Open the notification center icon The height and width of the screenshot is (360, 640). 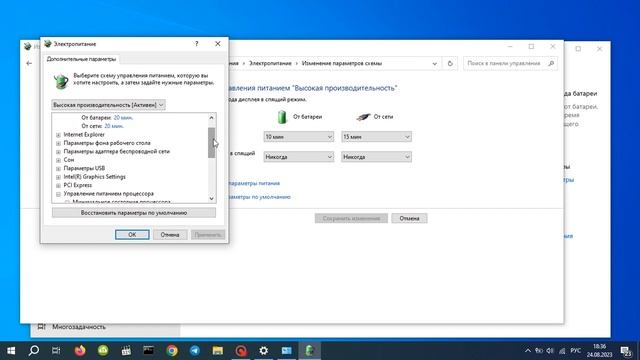(x=626, y=351)
